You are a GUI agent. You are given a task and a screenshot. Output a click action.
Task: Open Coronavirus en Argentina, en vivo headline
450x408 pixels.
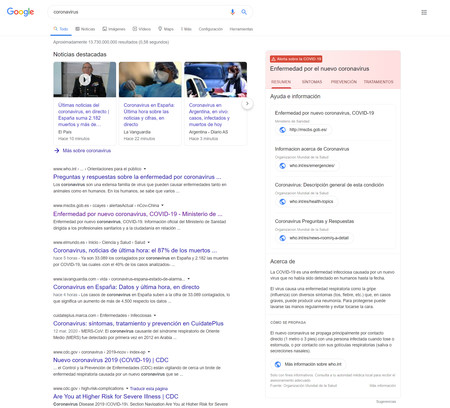(x=209, y=115)
